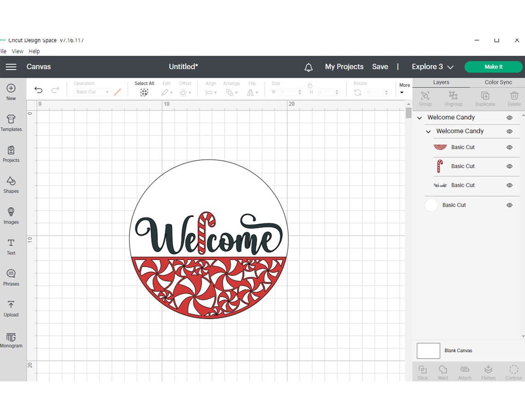
Task: Hide the candy cane Basic Cut layer
Action: click(509, 166)
